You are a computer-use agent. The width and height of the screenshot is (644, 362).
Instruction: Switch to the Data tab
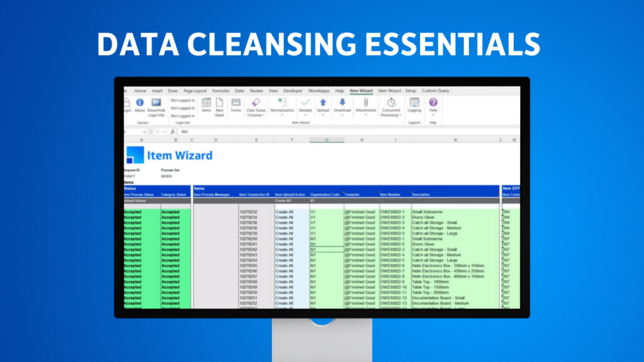[240, 90]
